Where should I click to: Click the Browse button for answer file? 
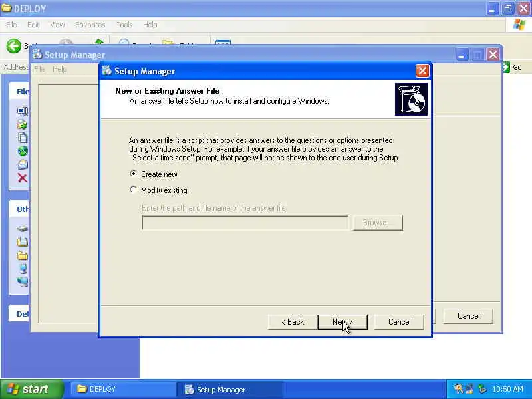click(378, 223)
